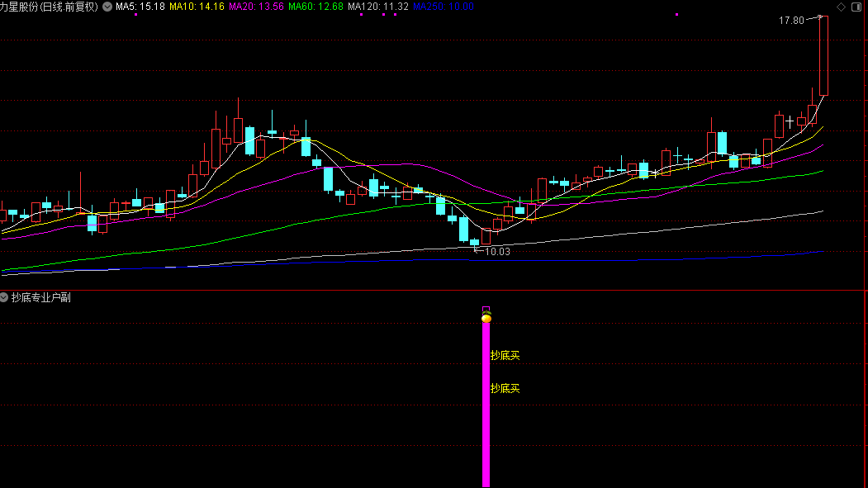This screenshot has height=488, width=868.
Task: Click the 抄底专业户副 indicator name
Action: [x=41, y=297]
